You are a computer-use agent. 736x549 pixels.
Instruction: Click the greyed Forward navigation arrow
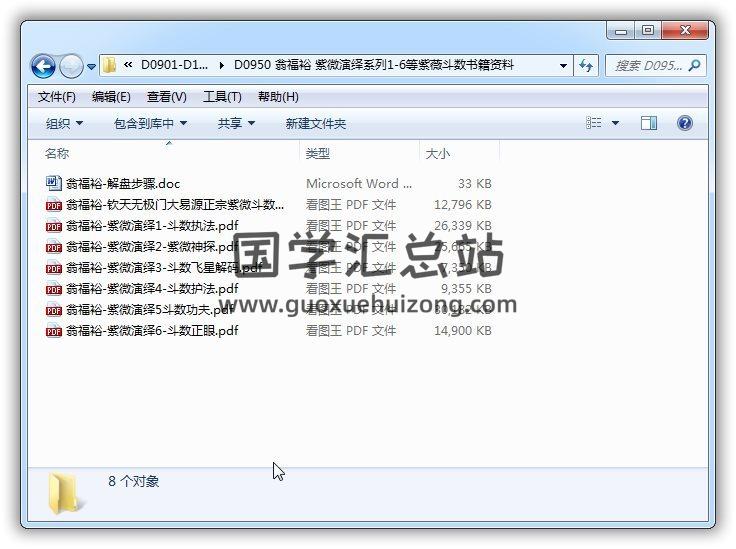pos(71,66)
